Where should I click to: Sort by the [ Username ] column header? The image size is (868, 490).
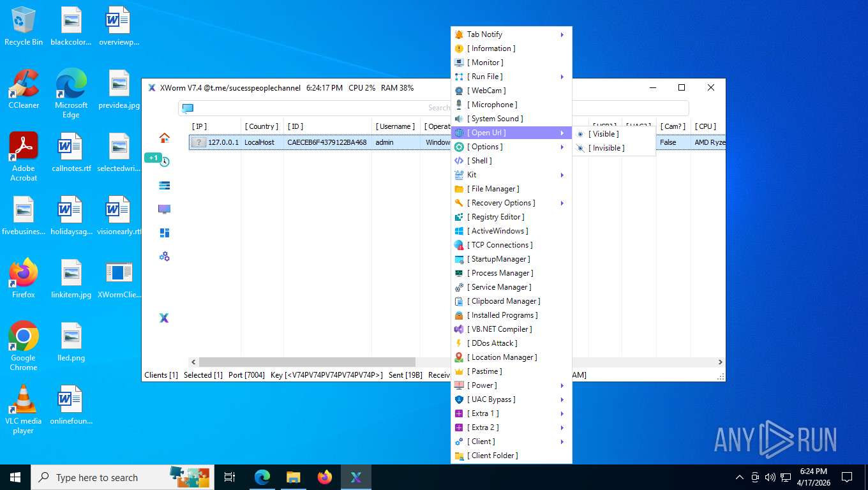point(397,126)
